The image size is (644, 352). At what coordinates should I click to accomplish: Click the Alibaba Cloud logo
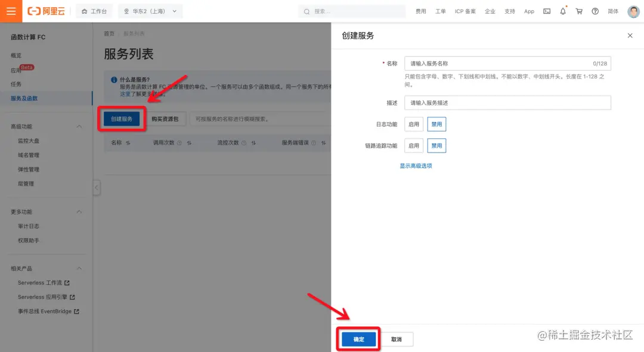coord(46,11)
